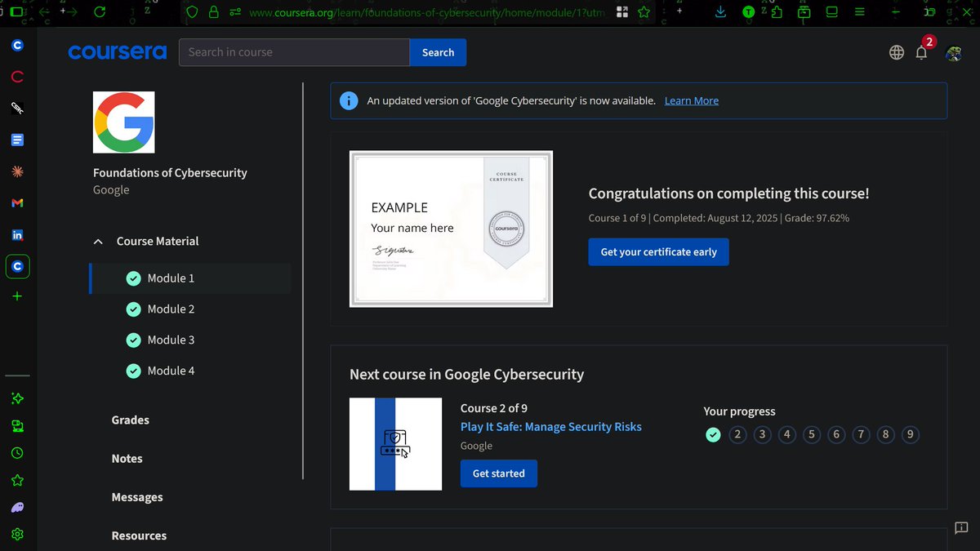Image resolution: width=980 pixels, height=551 pixels.
Task: Open the feedback icon at page corner
Action: [x=961, y=527]
